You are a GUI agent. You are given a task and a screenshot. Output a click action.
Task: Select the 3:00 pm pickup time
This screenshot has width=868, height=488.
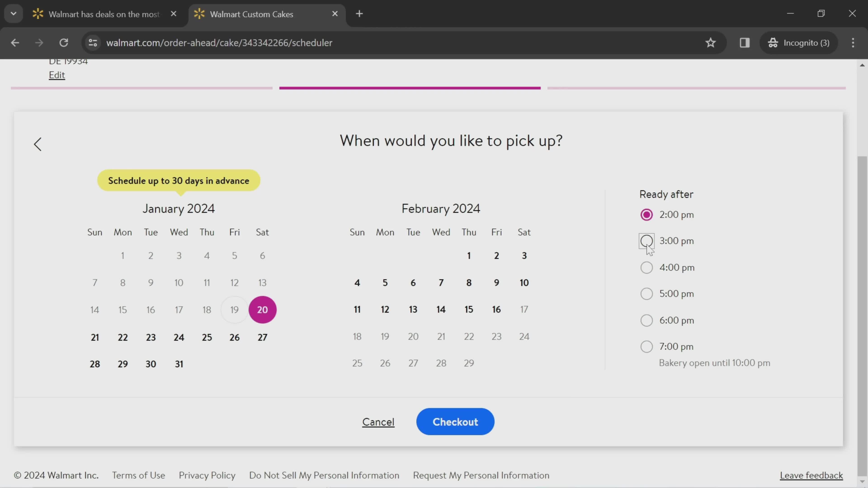point(646,241)
